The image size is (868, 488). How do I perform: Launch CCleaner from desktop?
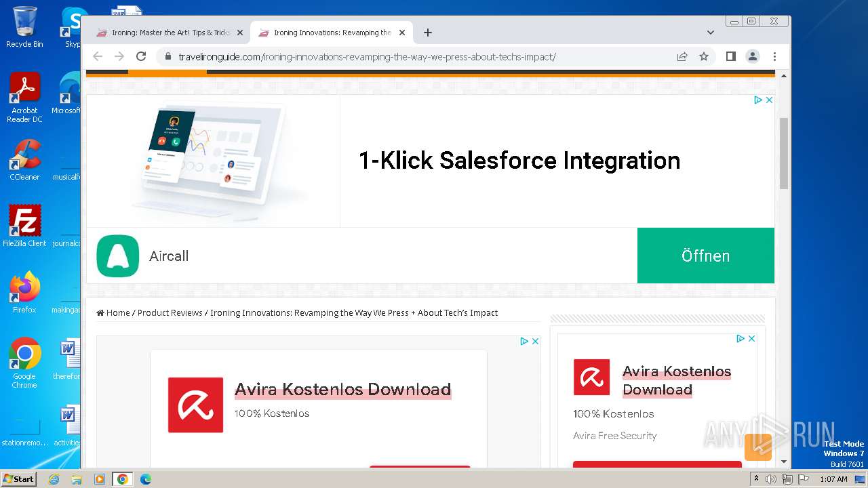24,160
